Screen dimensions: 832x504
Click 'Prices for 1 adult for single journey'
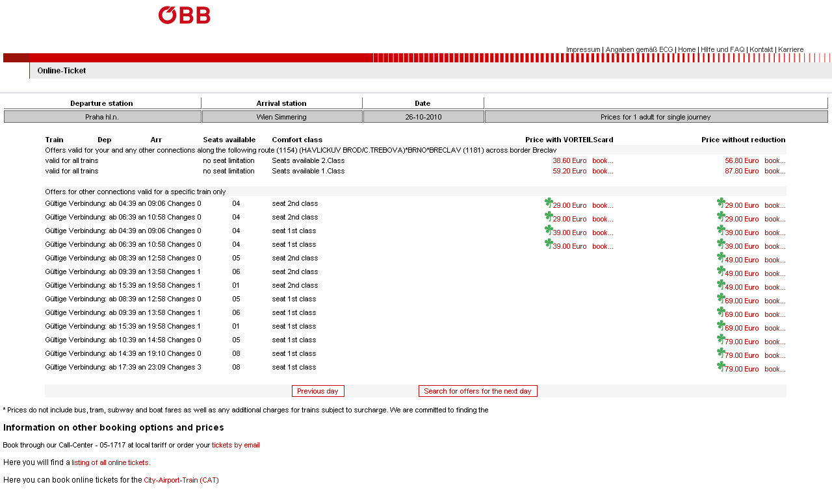coord(656,117)
